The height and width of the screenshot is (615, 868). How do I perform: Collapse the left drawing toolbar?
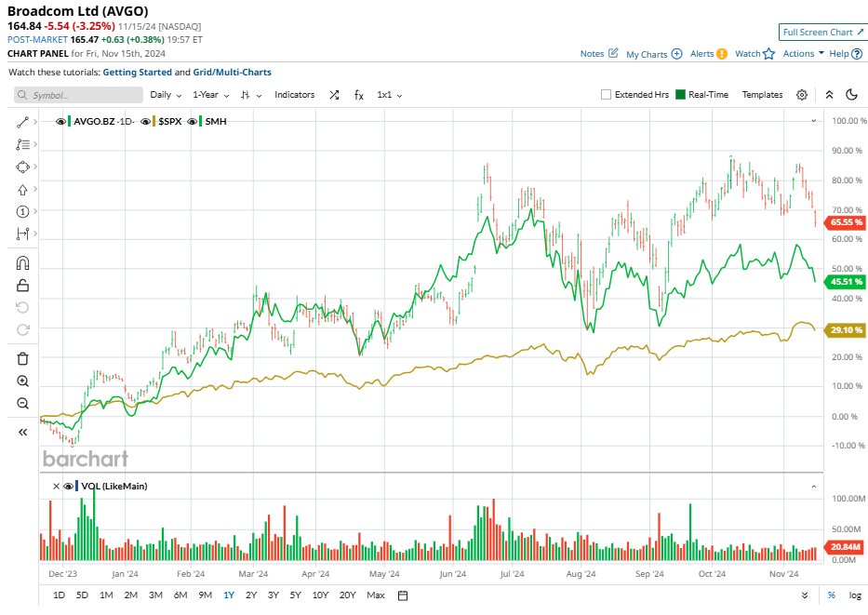[23, 432]
